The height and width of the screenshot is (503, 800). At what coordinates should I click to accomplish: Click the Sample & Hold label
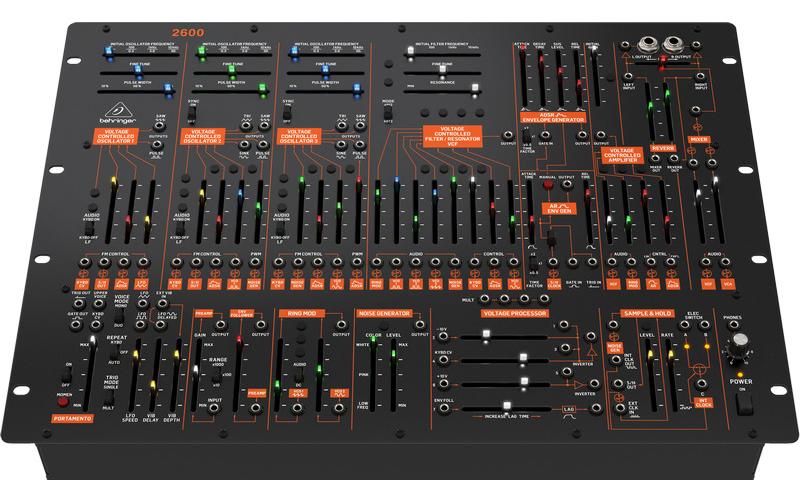click(x=647, y=313)
